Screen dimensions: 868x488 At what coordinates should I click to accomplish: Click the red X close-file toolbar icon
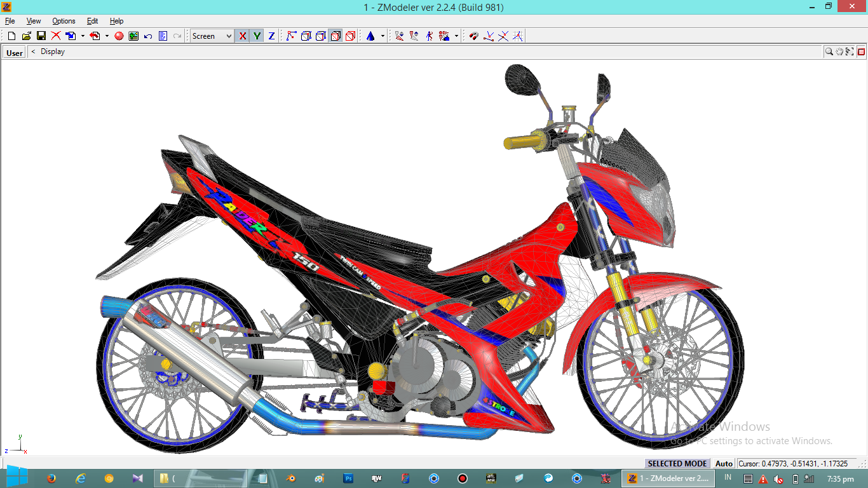56,36
